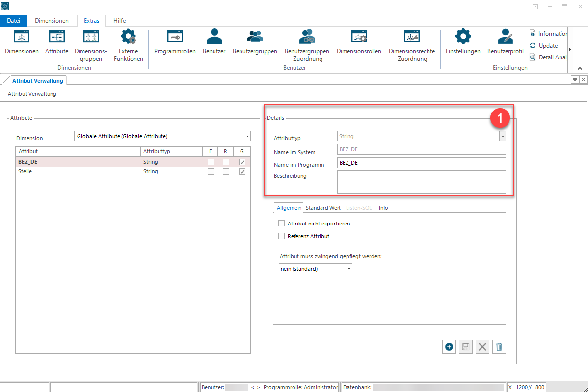588x392 pixels.
Task: Switch to Extras ribbon tab
Action: point(91,21)
